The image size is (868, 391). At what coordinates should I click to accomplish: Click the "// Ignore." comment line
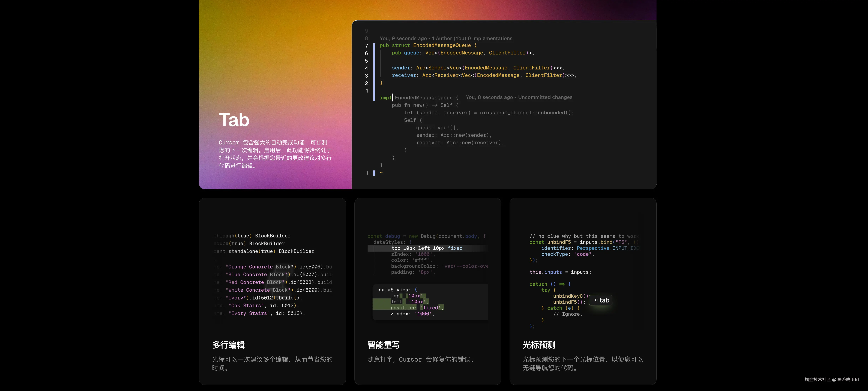tap(568, 314)
